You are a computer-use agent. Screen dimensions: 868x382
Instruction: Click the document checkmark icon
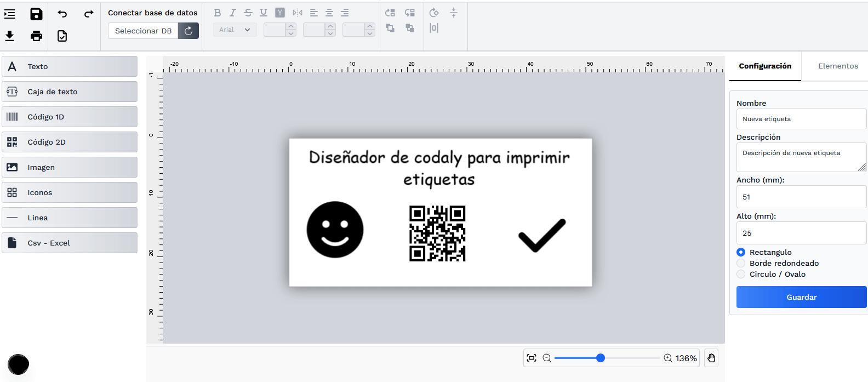pos(62,36)
